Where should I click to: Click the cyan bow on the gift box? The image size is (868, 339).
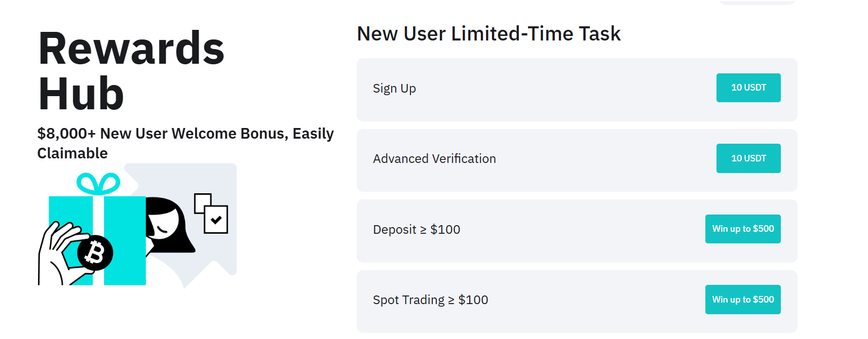[x=98, y=184]
